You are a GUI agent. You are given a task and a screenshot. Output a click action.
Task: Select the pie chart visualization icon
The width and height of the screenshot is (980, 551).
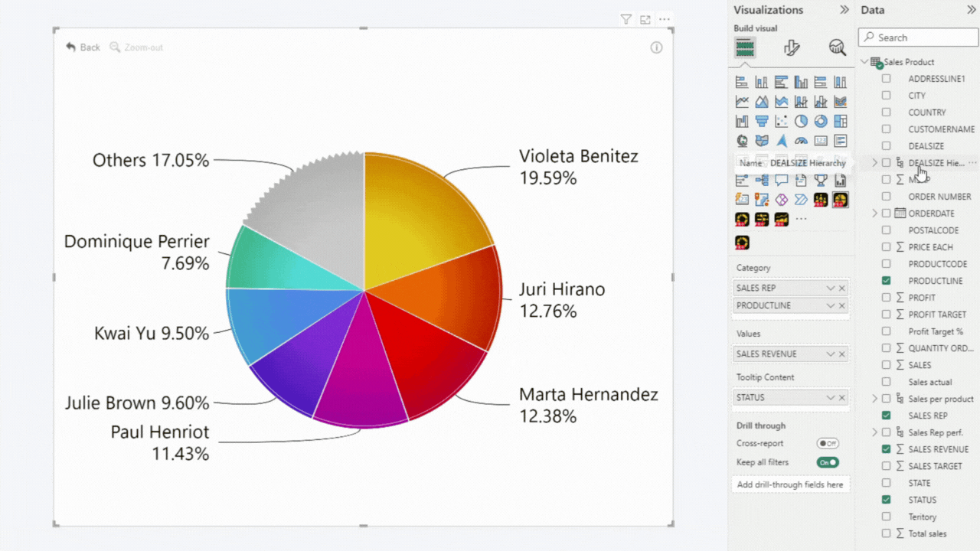pyautogui.click(x=801, y=120)
